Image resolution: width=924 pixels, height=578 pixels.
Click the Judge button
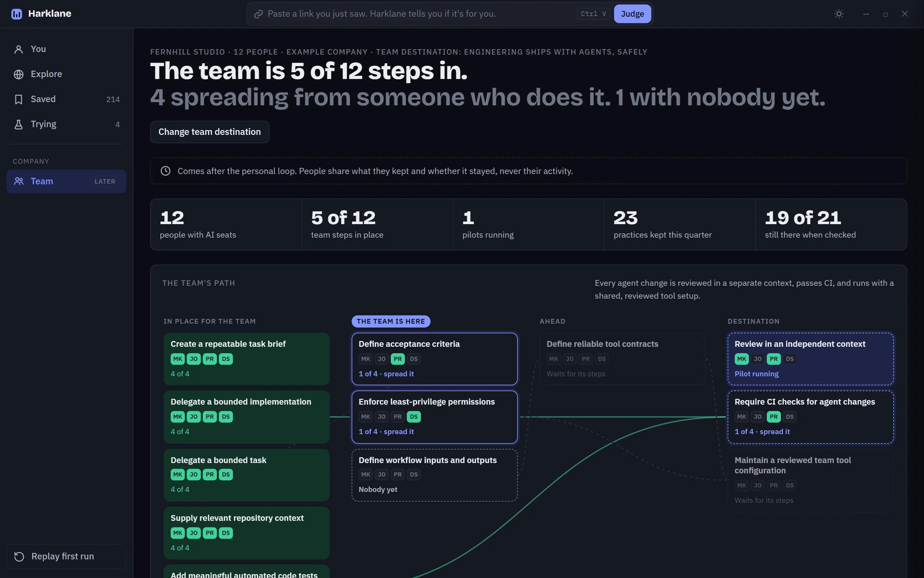pyautogui.click(x=632, y=14)
